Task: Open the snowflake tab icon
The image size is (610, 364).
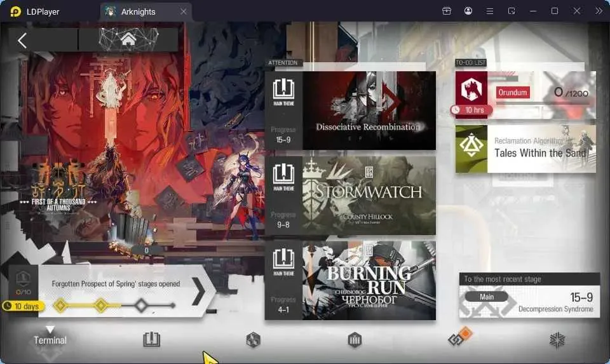Action: click(x=557, y=340)
